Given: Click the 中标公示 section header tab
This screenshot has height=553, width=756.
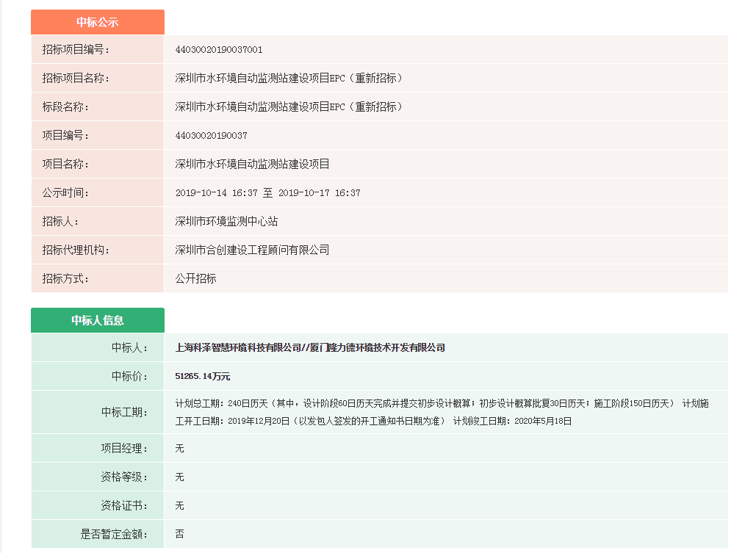Looking at the screenshot, I should 98,22.
